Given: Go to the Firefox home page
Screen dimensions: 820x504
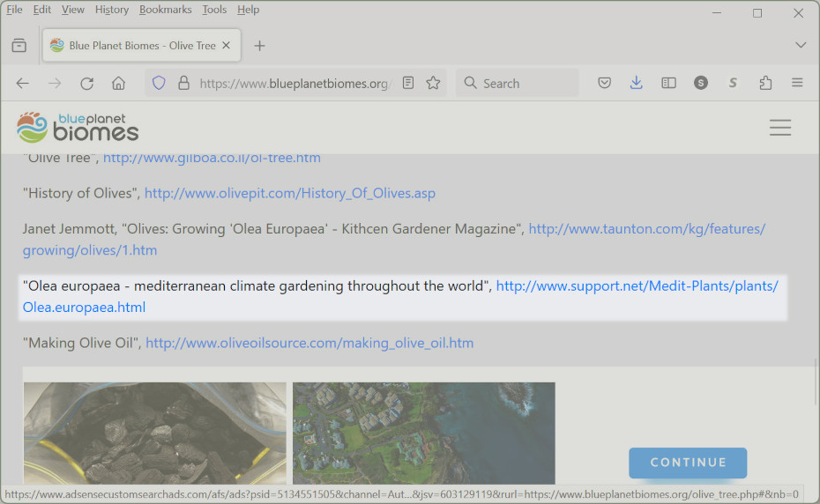Looking at the screenshot, I should [118, 84].
